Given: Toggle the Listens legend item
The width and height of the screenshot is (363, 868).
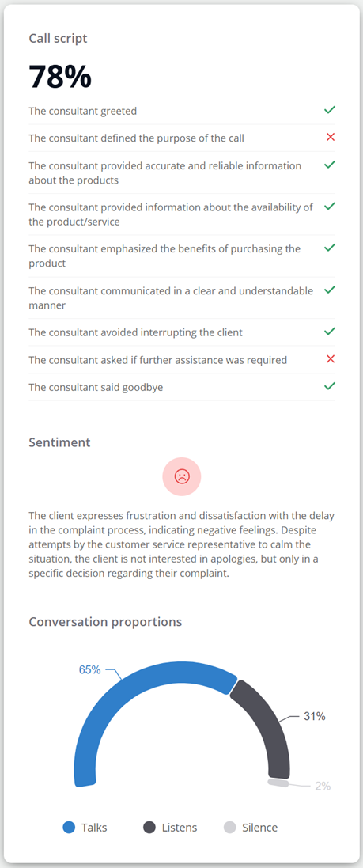Looking at the screenshot, I should (170, 828).
